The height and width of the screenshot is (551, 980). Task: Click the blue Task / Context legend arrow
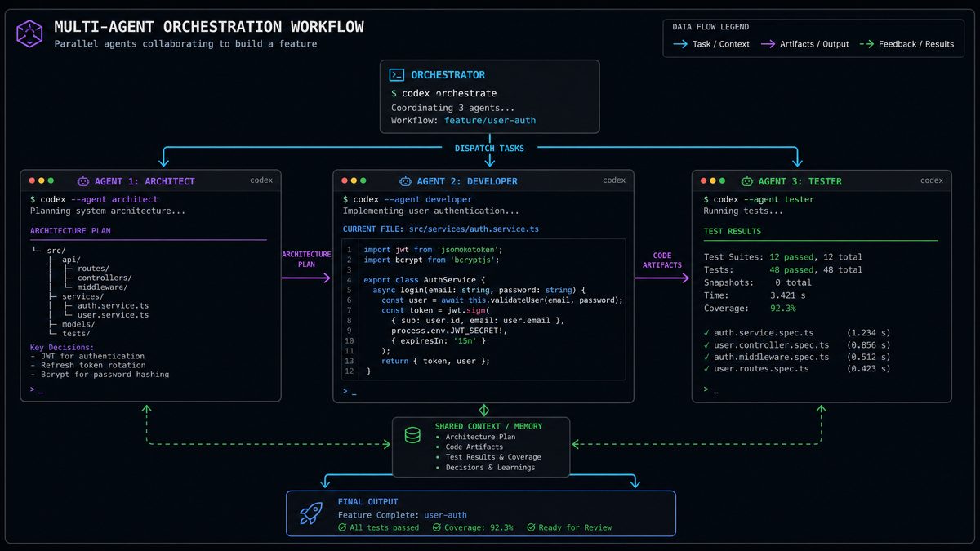coord(680,44)
